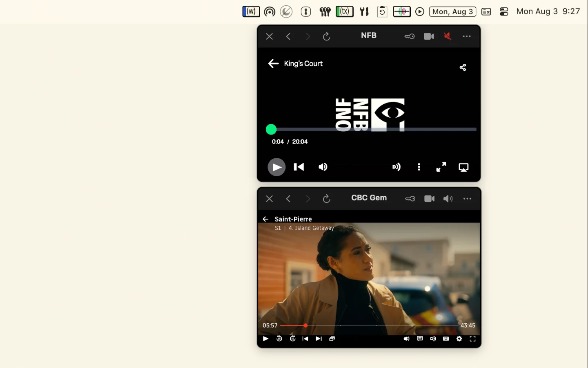Screen dimensions: 588x368
Task: Open NFB player more options (vertical dots)
Action: click(x=419, y=167)
